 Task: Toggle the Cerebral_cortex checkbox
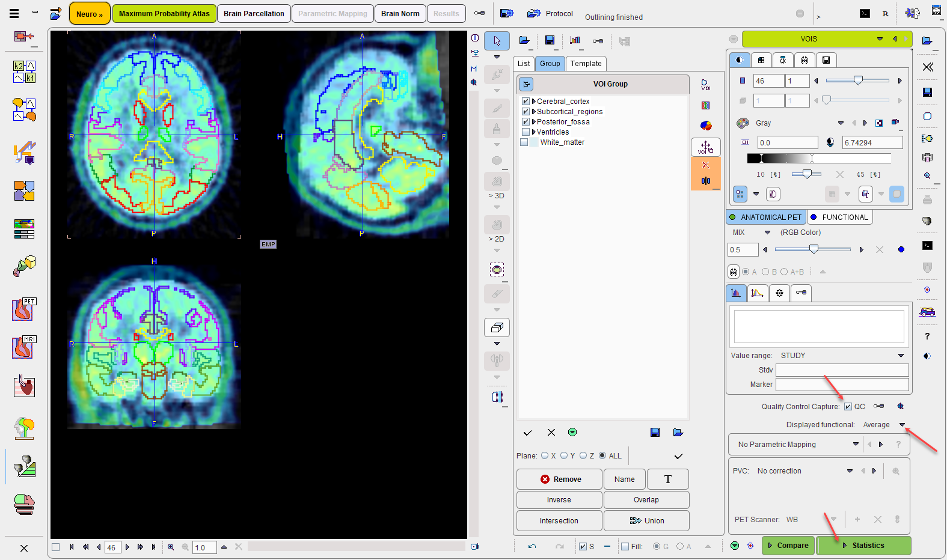tap(526, 102)
